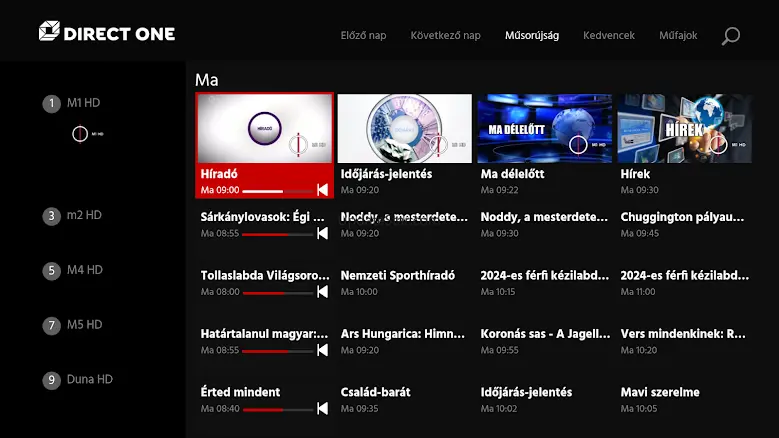
Task: Go to Előző nap
Action: coord(363,35)
